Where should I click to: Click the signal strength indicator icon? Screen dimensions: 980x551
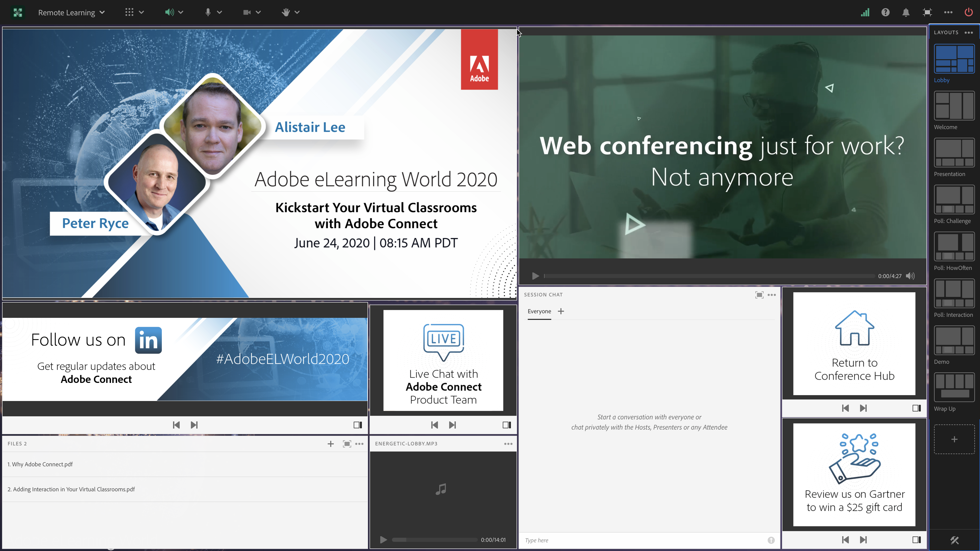coord(865,12)
